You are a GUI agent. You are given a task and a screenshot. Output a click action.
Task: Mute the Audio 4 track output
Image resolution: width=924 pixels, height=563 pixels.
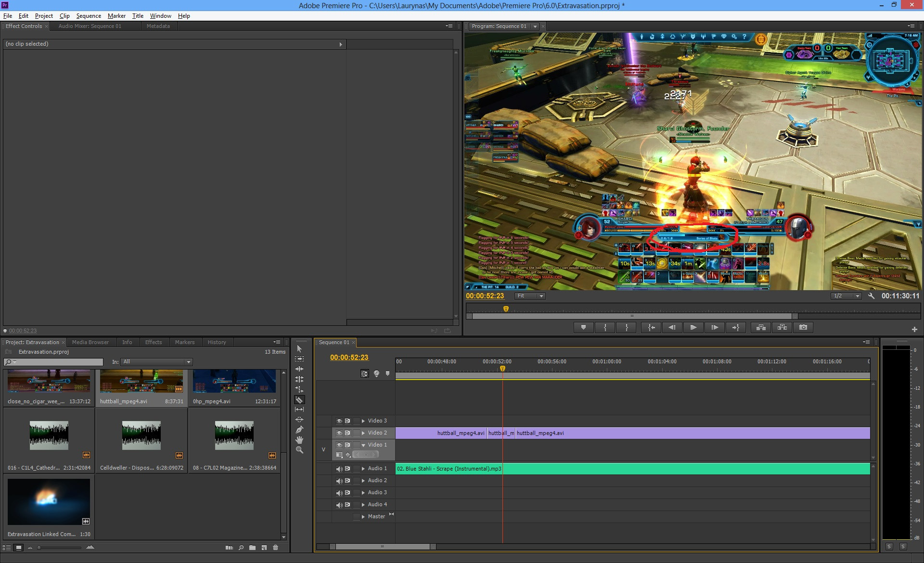click(x=339, y=505)
